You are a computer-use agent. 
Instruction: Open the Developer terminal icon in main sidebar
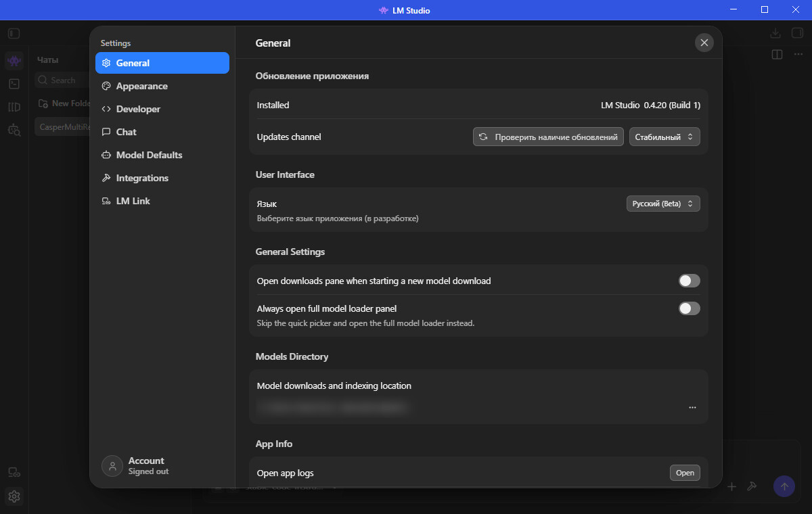coord(14,84)
